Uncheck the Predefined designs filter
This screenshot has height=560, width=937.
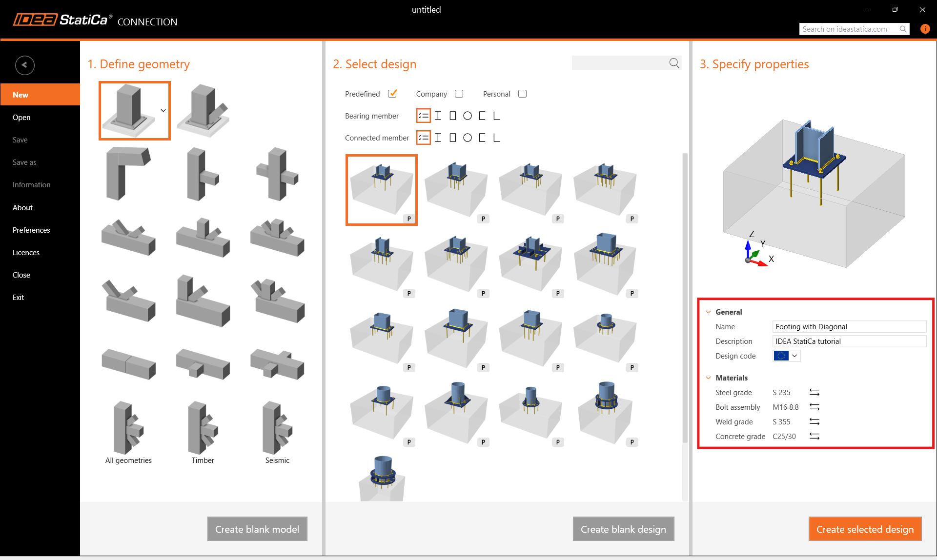point(392,93)
